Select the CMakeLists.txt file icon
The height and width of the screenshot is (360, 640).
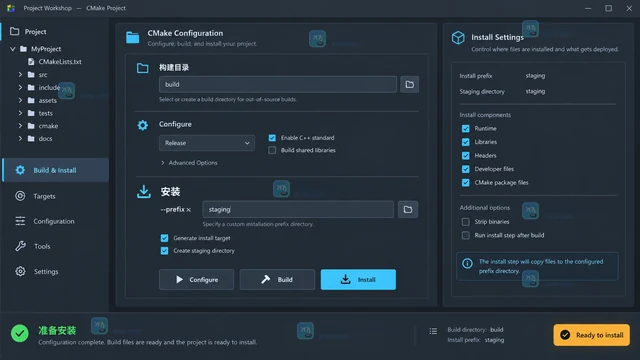31,62
